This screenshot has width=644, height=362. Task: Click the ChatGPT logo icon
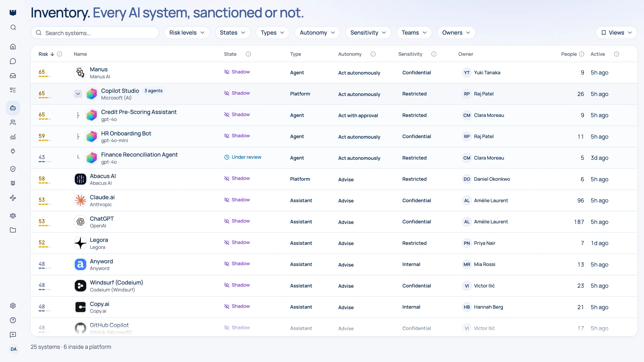point(80,222)
